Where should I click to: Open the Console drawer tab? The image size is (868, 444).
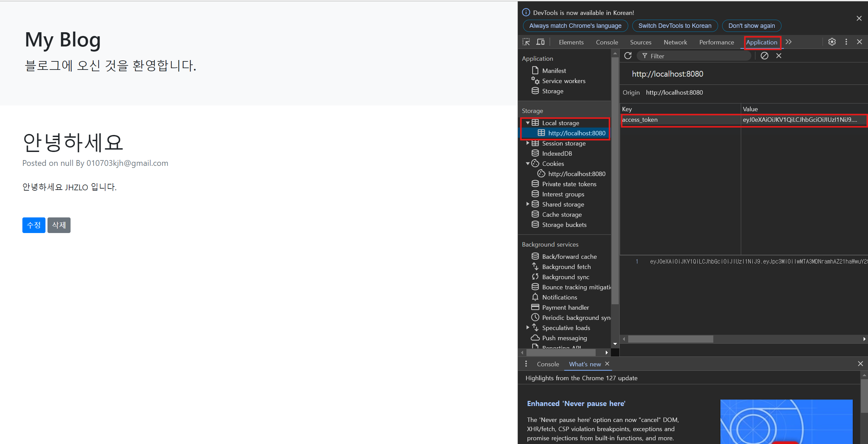[548, 364]
